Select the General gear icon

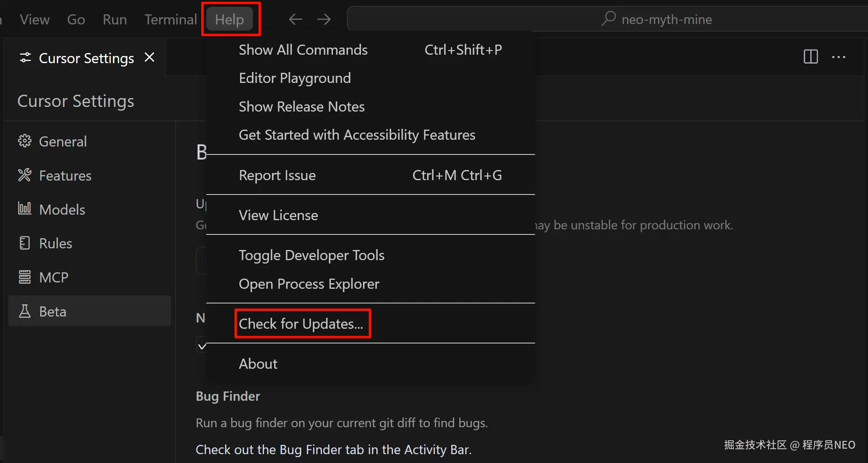(x=25, y=141)
